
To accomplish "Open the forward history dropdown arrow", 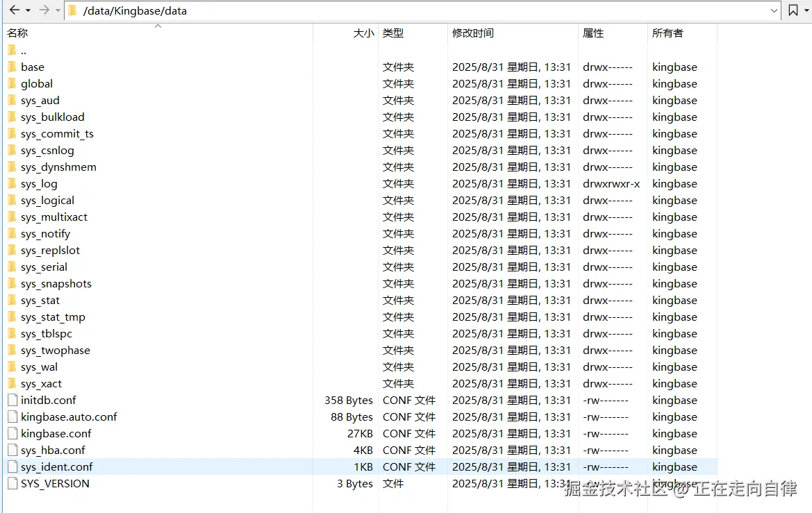I will 58,10.
